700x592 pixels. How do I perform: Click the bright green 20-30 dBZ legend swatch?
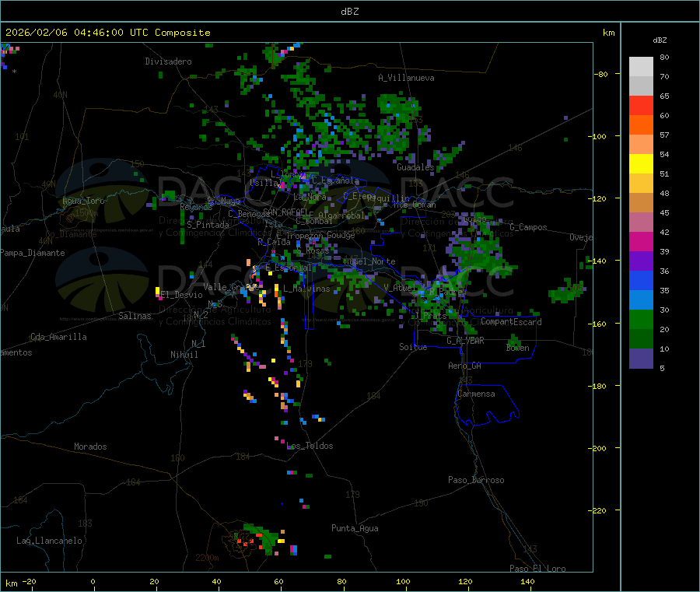[641, 319]
